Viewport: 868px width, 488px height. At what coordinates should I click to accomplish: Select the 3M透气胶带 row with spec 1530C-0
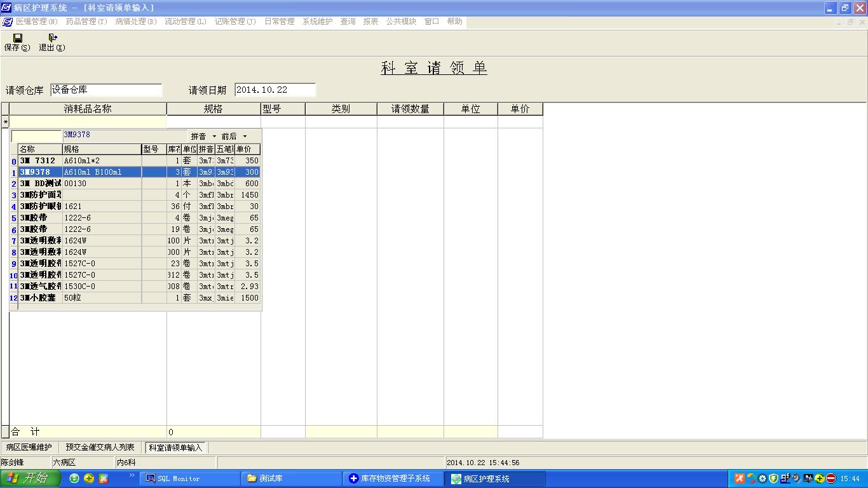[139, 287]
